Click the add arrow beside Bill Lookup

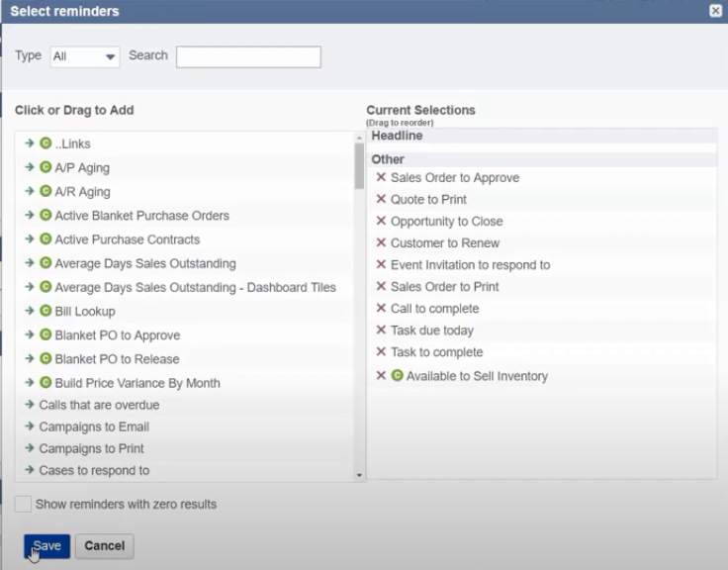point(30,312)
